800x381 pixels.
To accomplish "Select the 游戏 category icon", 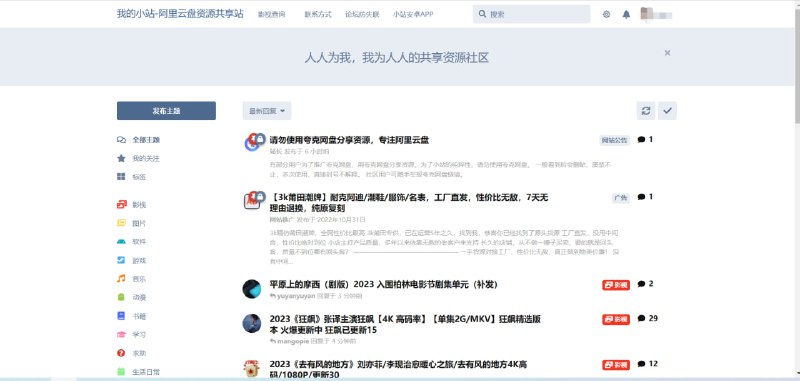I will [x=121, y=260].
